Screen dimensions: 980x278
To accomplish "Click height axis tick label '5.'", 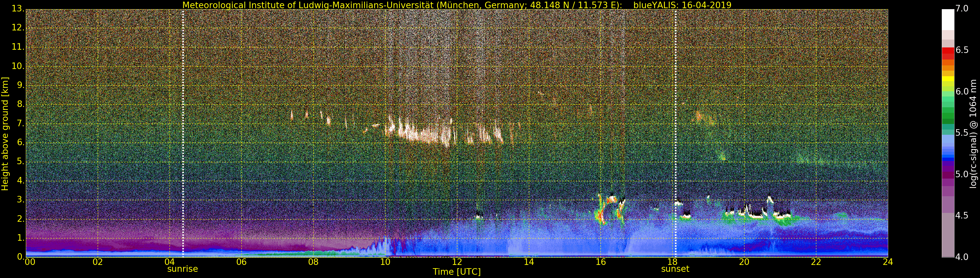I will pyautogui.click(x=21, y=162).
